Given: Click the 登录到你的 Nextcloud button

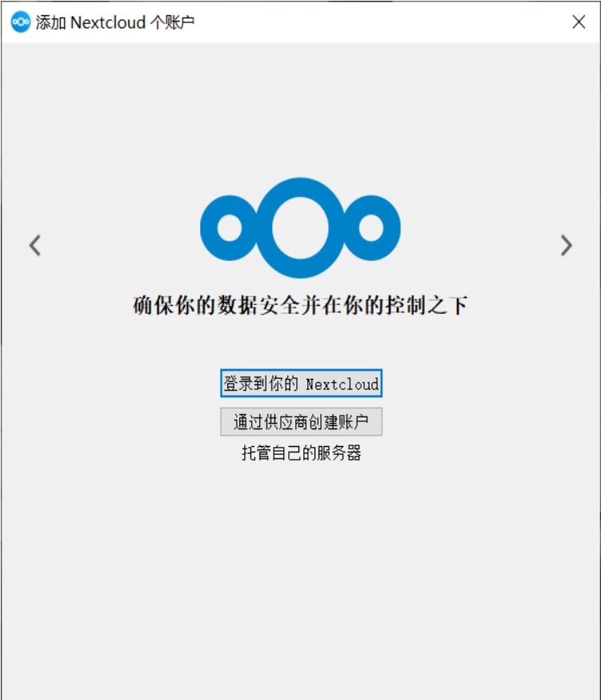Looking at the screenshot, I should coord(301,383).
